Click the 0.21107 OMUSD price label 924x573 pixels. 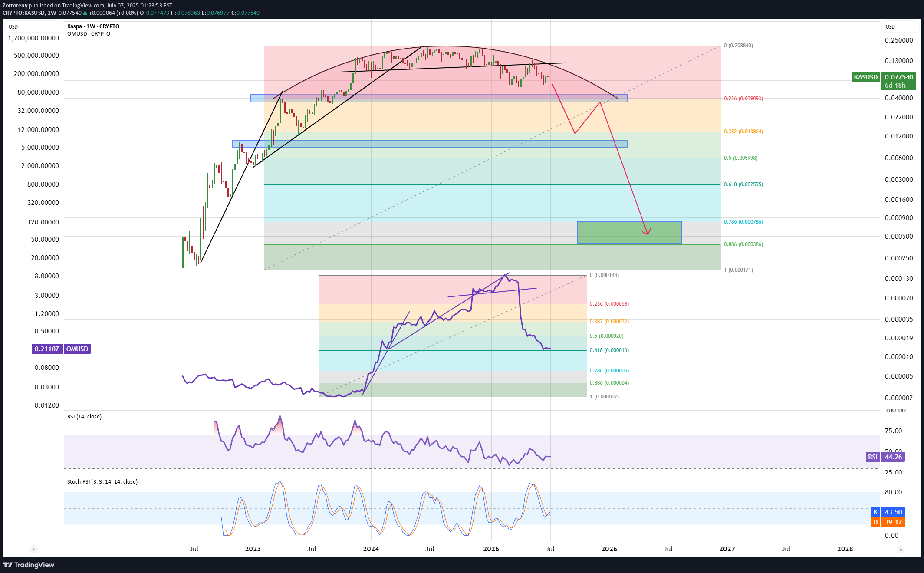point(47,349)
